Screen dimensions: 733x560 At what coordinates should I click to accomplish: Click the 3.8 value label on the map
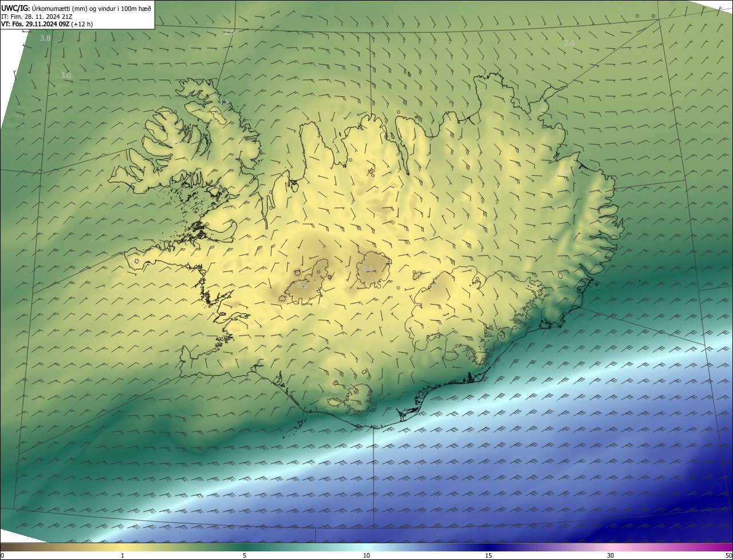(x=45, y=38)
